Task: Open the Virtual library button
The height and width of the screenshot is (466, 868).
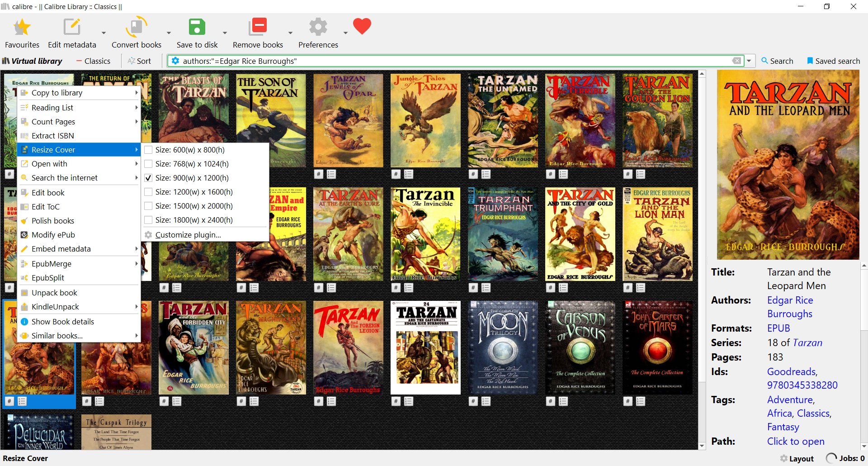Action: tap(33, 61)
